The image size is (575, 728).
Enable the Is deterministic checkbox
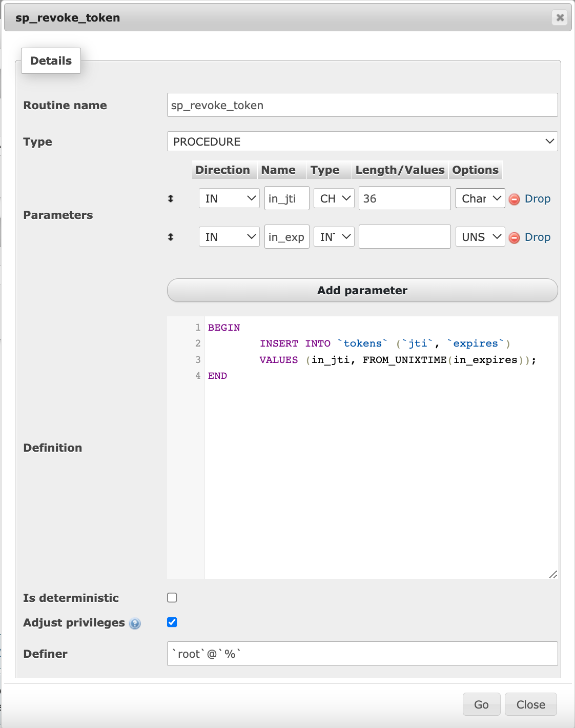pos(172,597)
